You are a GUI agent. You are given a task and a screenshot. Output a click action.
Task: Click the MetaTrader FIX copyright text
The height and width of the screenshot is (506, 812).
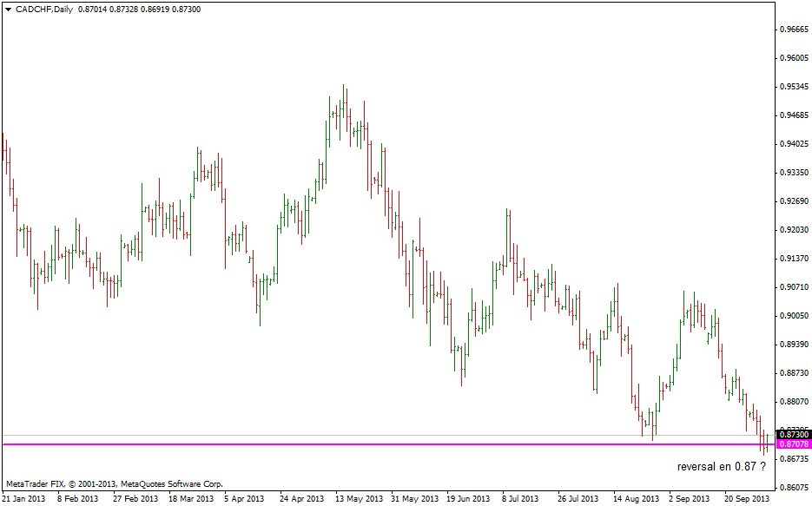click(114, 483)
